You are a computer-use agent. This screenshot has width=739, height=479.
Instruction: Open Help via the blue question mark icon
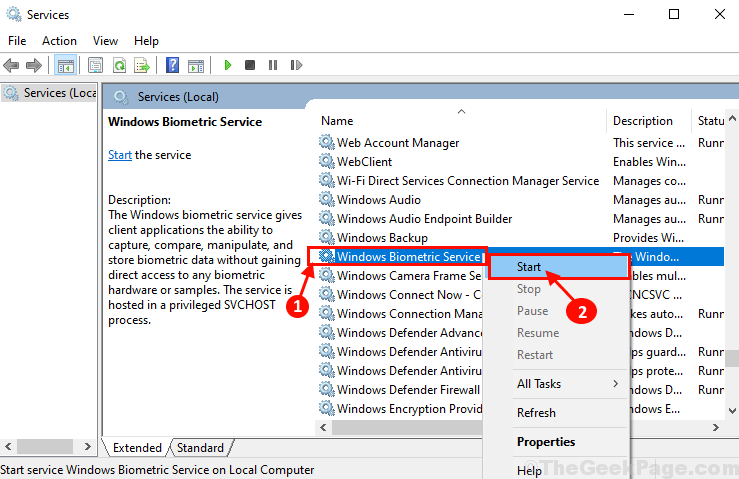(x=172, y=65)
